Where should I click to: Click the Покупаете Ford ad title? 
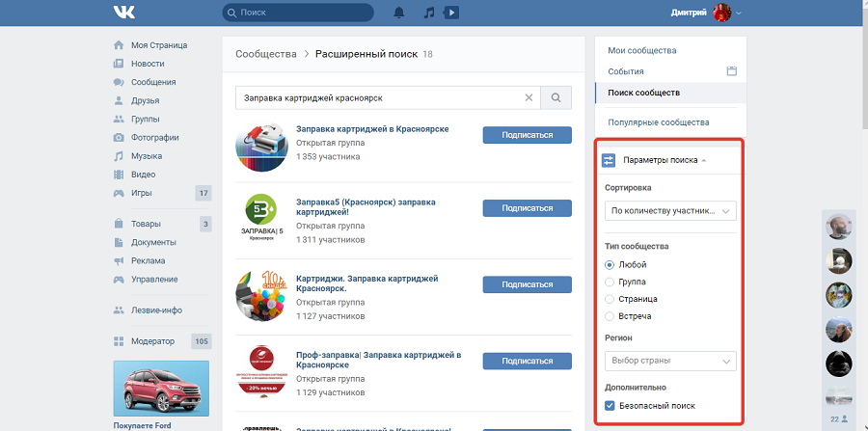[143, 426]
